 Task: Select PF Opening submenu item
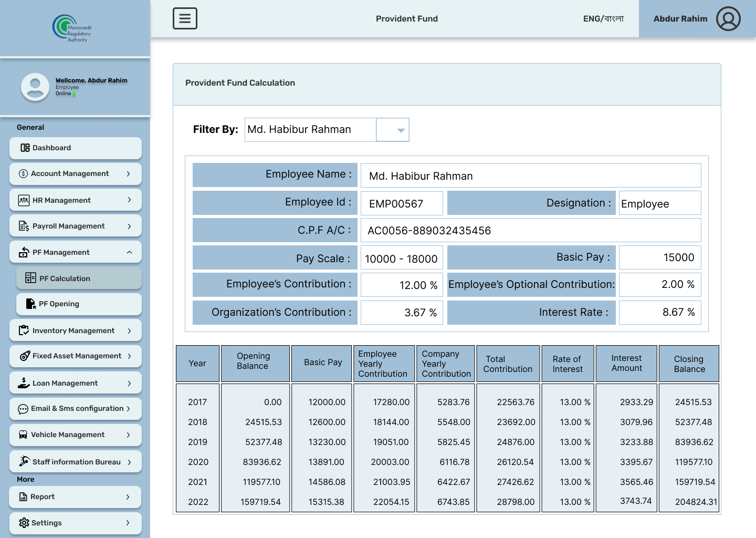79,304
